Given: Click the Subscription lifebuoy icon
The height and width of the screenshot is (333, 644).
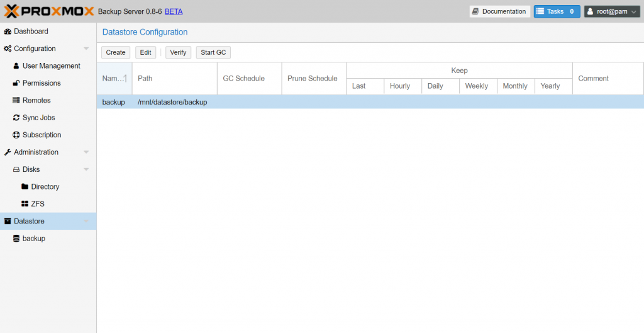Looking at the screenshot, I should coord(16,135).
